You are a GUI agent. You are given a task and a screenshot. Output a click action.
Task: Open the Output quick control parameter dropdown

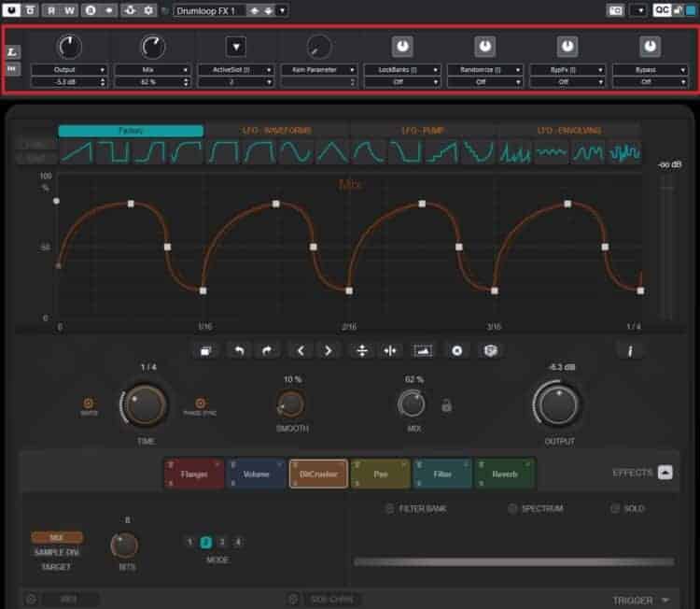coord(68,70)
